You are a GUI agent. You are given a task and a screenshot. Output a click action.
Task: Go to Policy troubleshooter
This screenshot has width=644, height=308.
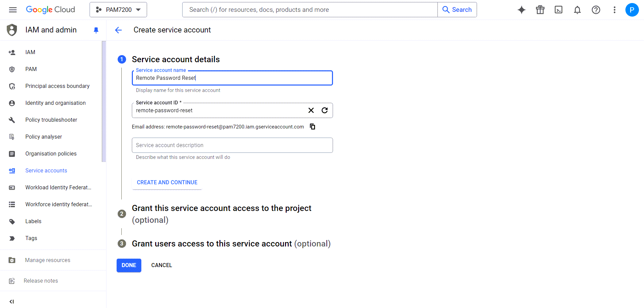[51, 120]
